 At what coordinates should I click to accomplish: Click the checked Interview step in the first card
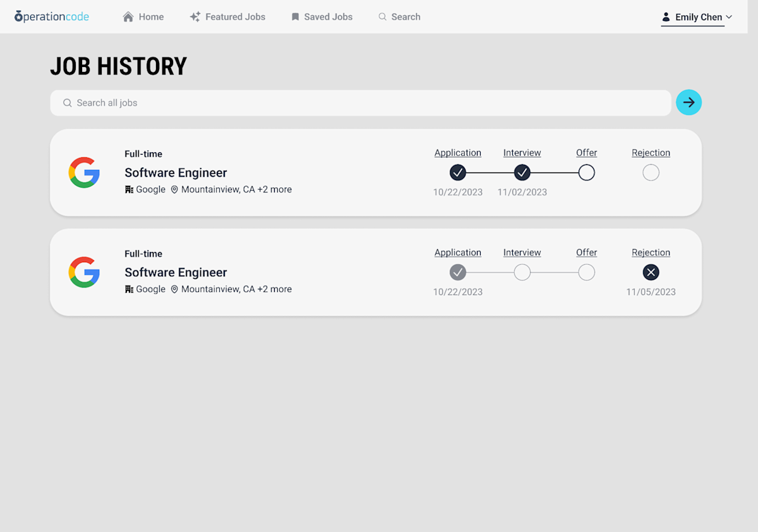point(522,172)
